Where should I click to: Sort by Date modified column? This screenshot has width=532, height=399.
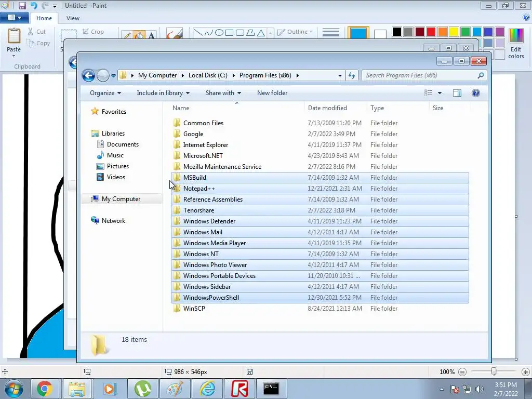[336, 108]
